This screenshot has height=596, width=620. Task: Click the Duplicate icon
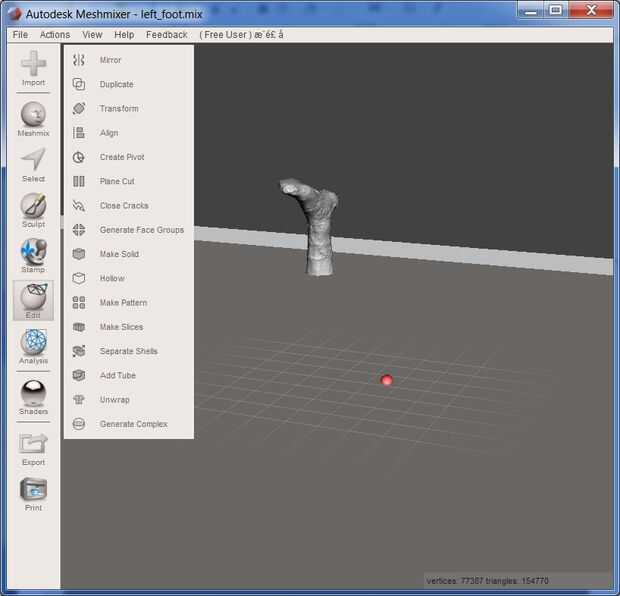(79, 84)
